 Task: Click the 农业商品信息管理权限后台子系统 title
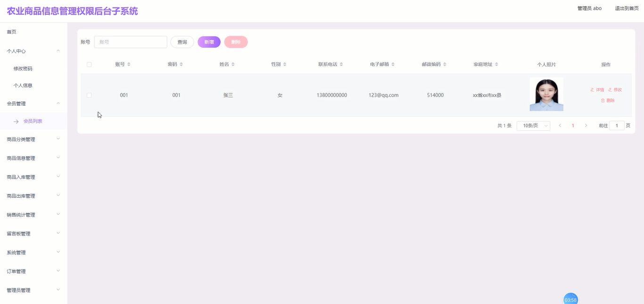[72, 11]
